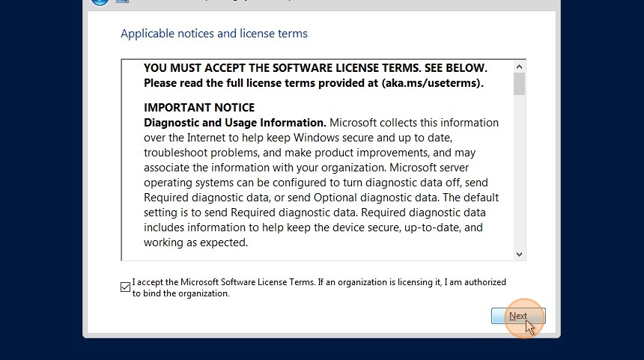Click the dark blue background outside the dialog
This screenshot has height=360, width=644.
41,180
